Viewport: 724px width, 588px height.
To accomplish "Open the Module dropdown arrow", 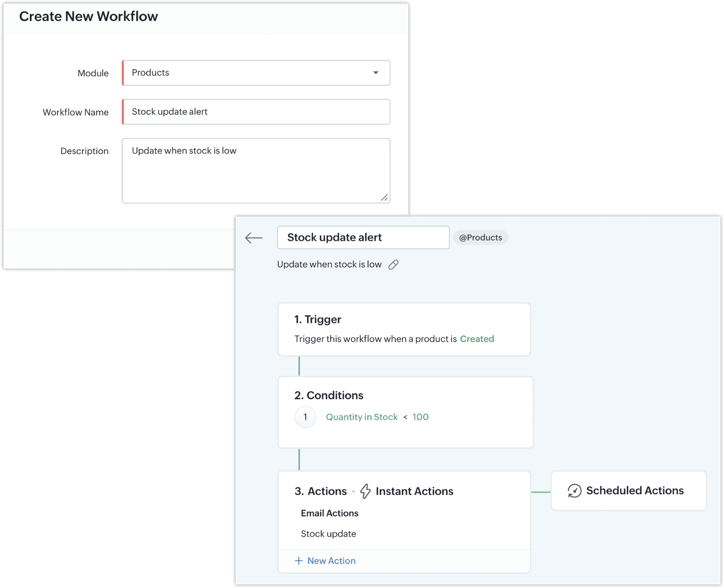I will (x=376, y=73).
